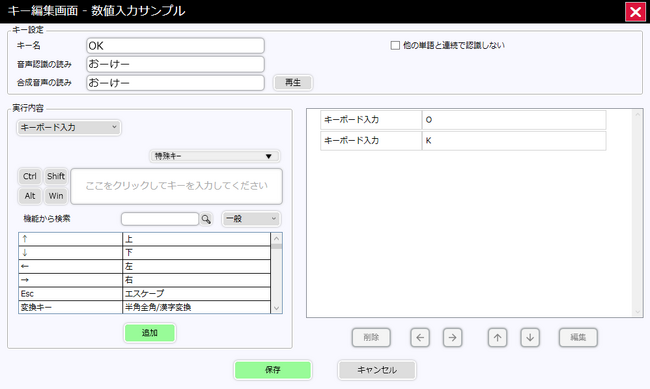The height and width of the screenshot is (389, 650).
Task: Select the ← row in key list
Action: click(145, 266)
